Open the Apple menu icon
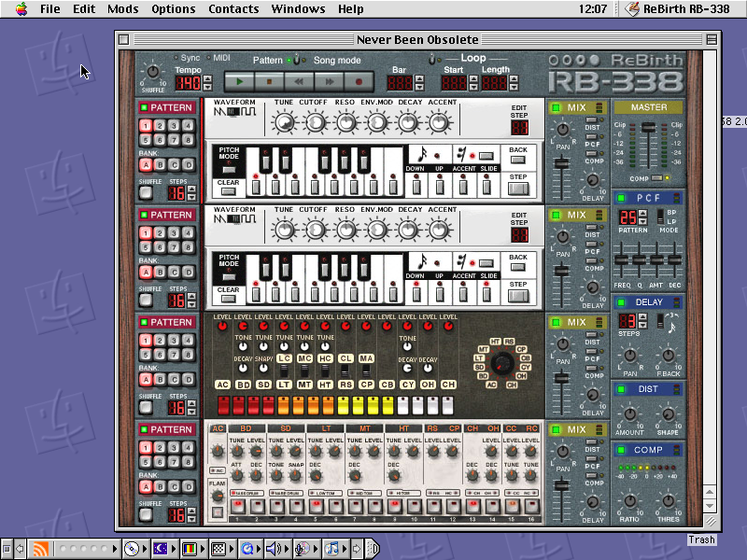 click(21, 8)
